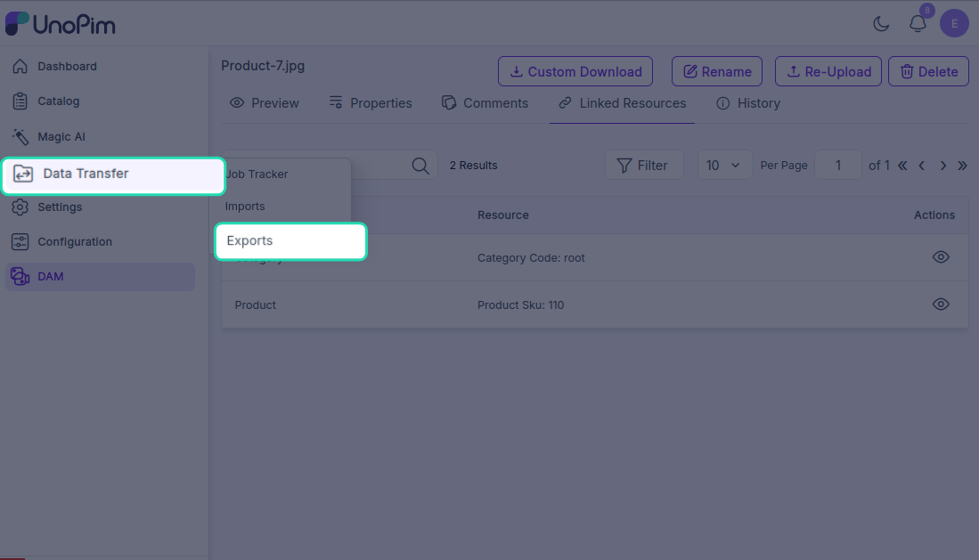View the Category Code root resource eye icon

click(x=941, y=257)
